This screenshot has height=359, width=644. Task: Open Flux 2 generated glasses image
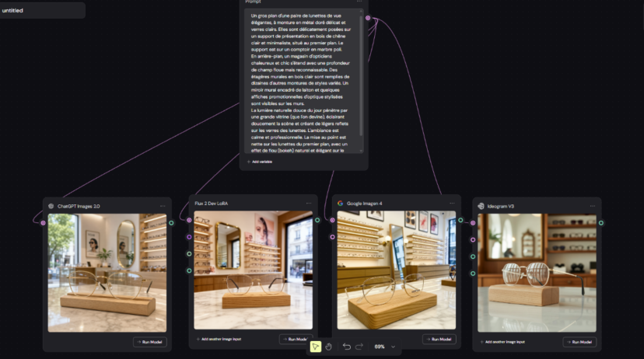(253, 270)
